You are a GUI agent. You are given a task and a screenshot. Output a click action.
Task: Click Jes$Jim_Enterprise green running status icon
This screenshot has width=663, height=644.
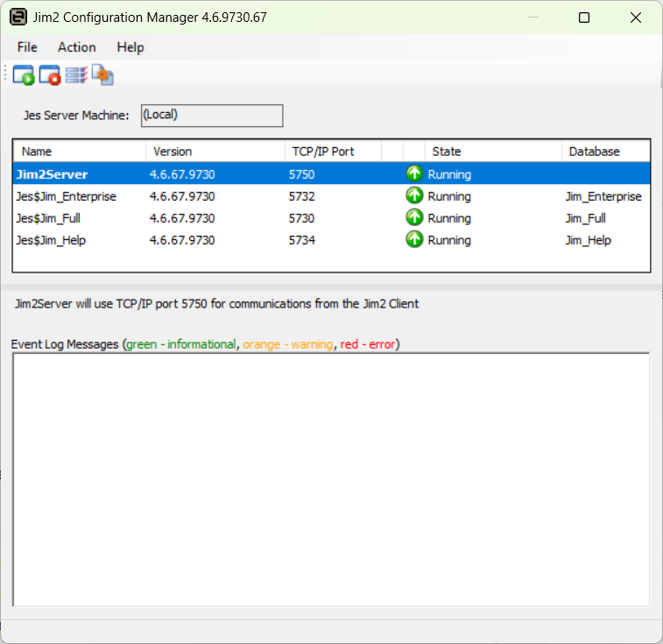tap(414, 196)
